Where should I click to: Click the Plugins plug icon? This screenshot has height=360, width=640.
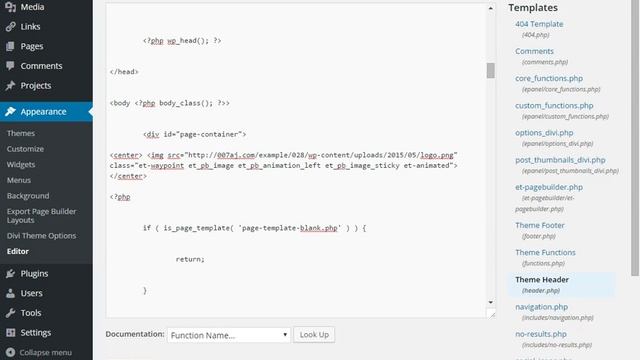[11, 273]
